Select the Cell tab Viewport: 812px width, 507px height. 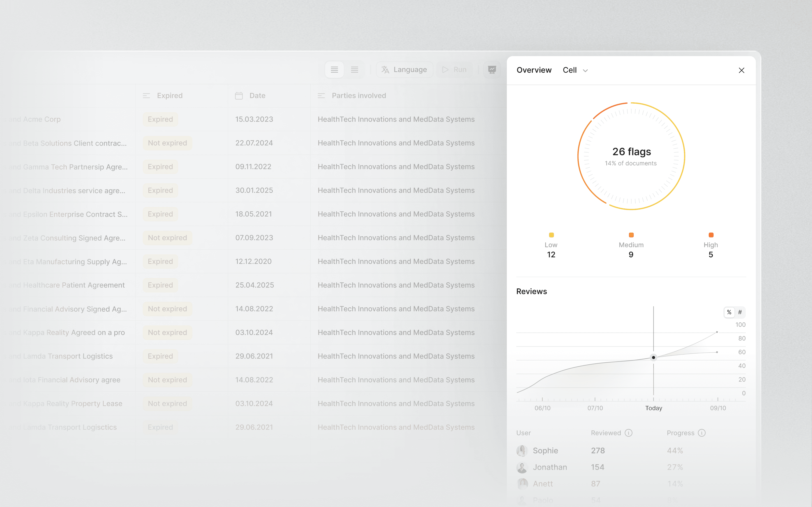click(570, 70)
